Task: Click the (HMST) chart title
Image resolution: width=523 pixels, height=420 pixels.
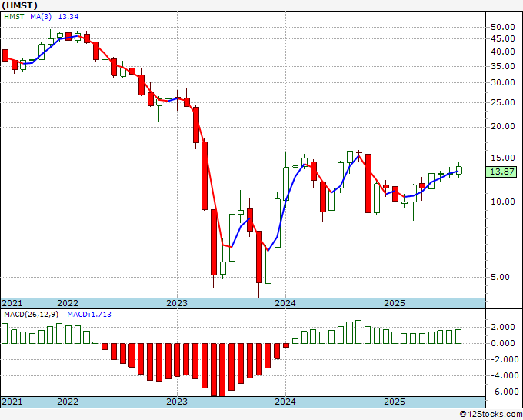Action: [x=19, y=5]
